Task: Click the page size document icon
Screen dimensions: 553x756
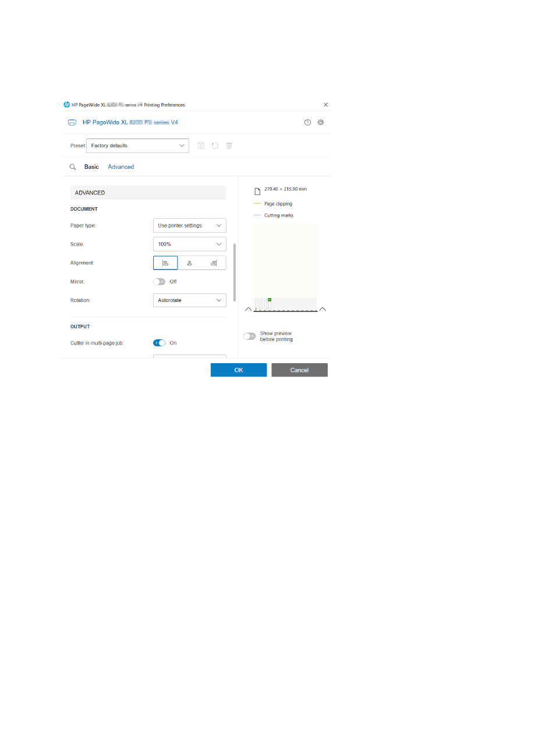Action: (257, 191)
